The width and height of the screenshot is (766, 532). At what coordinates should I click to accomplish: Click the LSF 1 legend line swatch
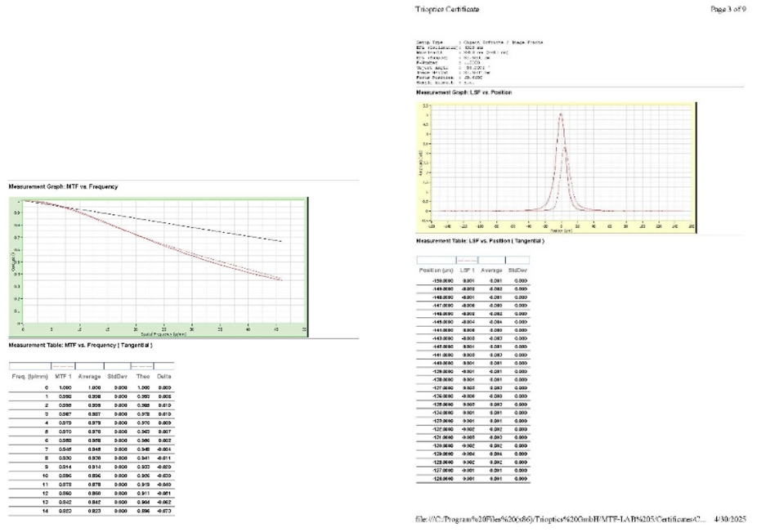467,260
